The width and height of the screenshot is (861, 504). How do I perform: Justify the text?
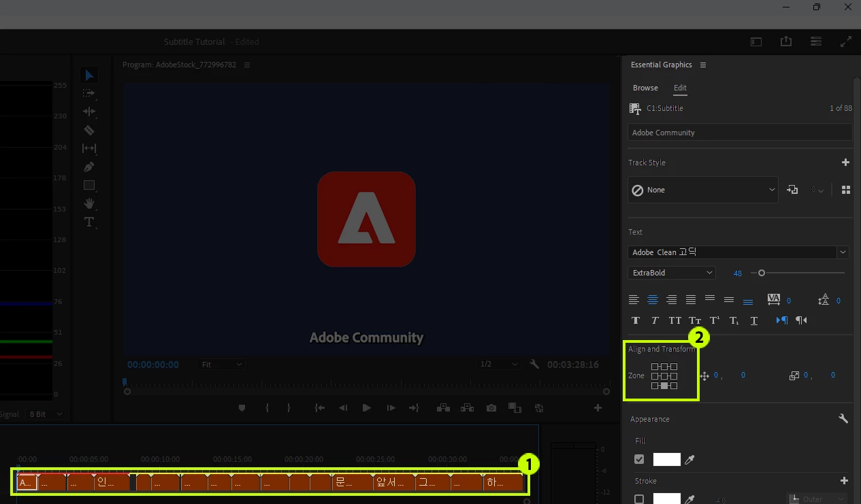(x=691, y=299)
